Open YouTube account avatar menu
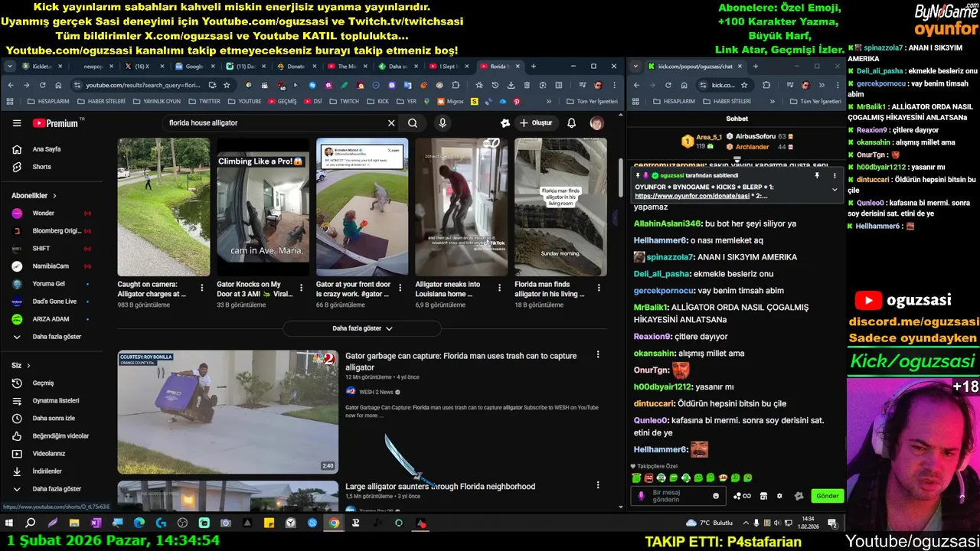The width and height of the screenshot is (980, 551). click(596, 122)
